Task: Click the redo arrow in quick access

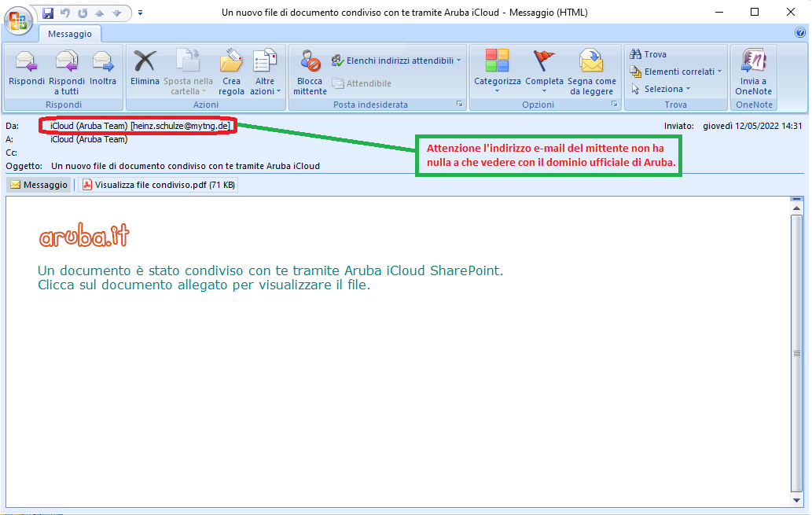Action: (83, 13)
